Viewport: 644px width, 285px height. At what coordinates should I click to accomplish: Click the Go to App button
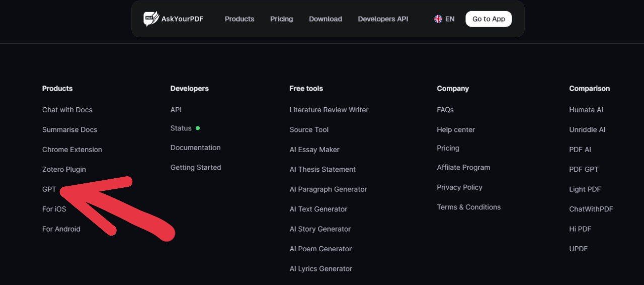point(489,19)
